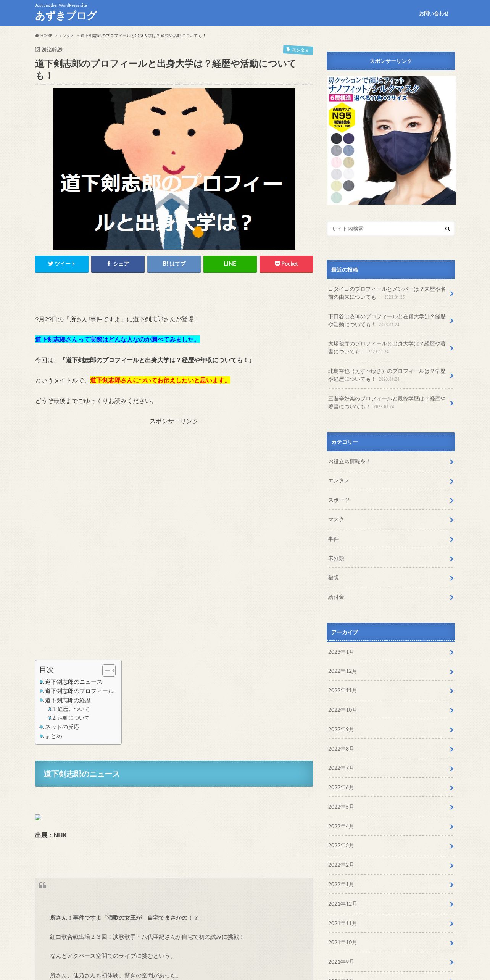Viewport: 490px width, 980px height.
Task: Click the chevron in the 2022年3月 row
Action: tap(451, 846)
